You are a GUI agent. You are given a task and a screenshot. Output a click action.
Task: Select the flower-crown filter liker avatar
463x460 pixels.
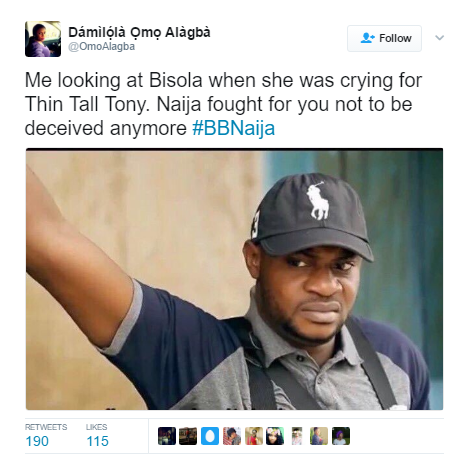(x=275, y=436)
